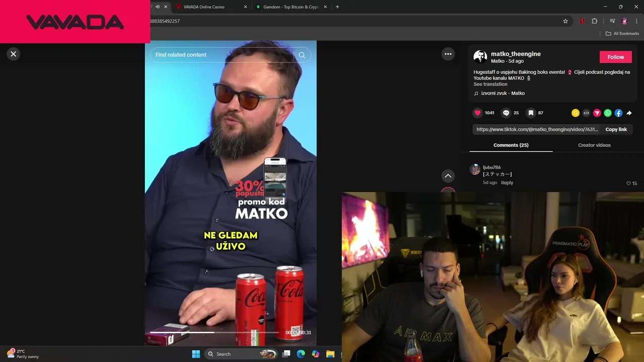644x362 pixels.
Task: Launch Microsoft Edge from the taskbar
Action: coord(301,354)
